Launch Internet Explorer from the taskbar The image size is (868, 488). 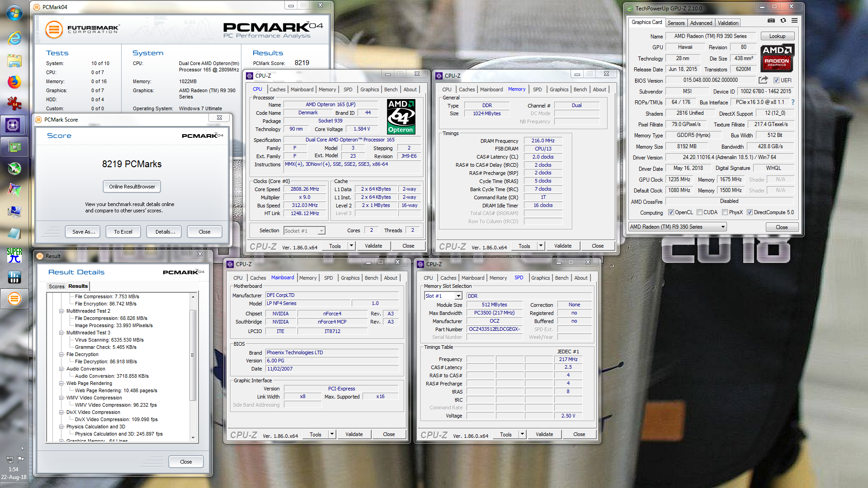(x=14, y=38)
